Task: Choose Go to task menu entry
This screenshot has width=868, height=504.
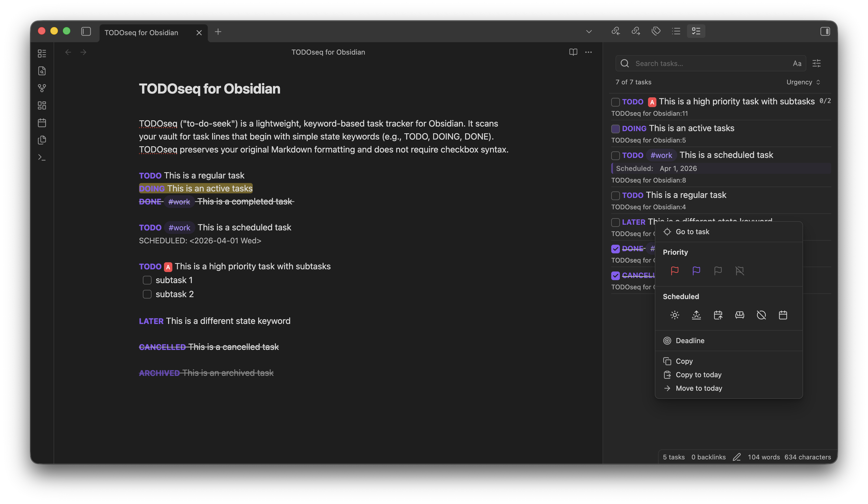Action: pos(692,232)
